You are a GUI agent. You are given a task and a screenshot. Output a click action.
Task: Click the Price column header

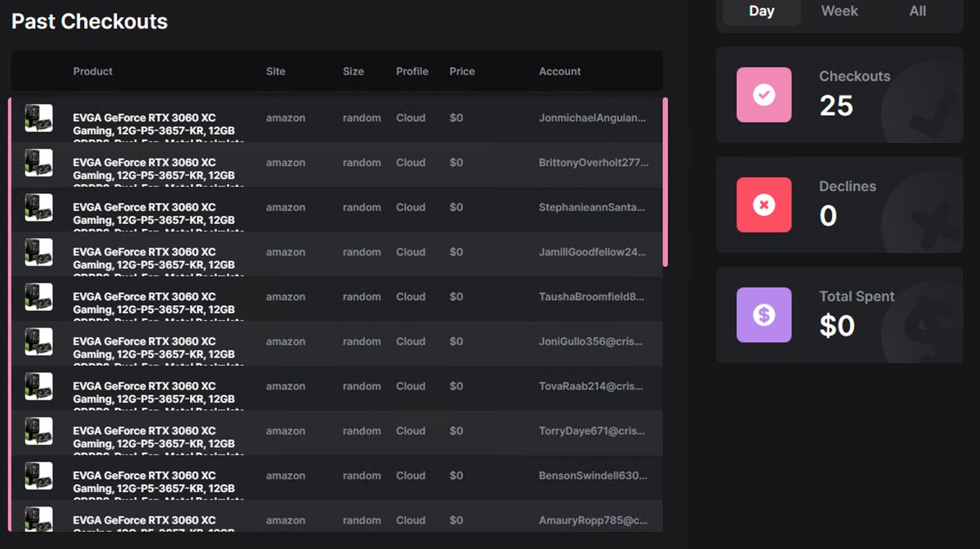462,71
